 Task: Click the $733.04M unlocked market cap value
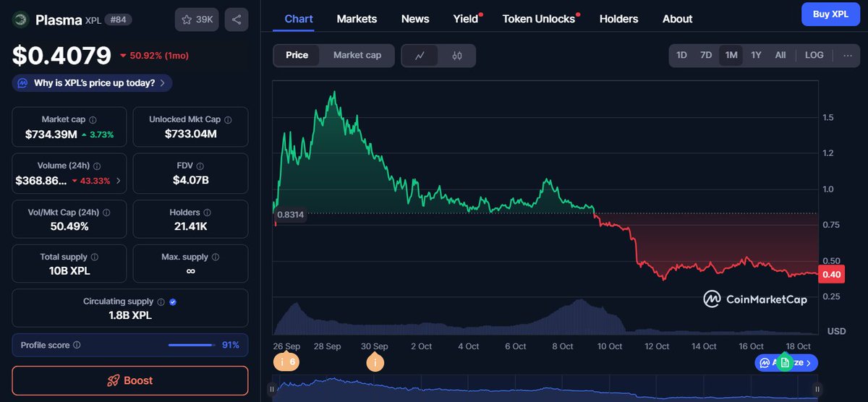click(x=191, y=134)
